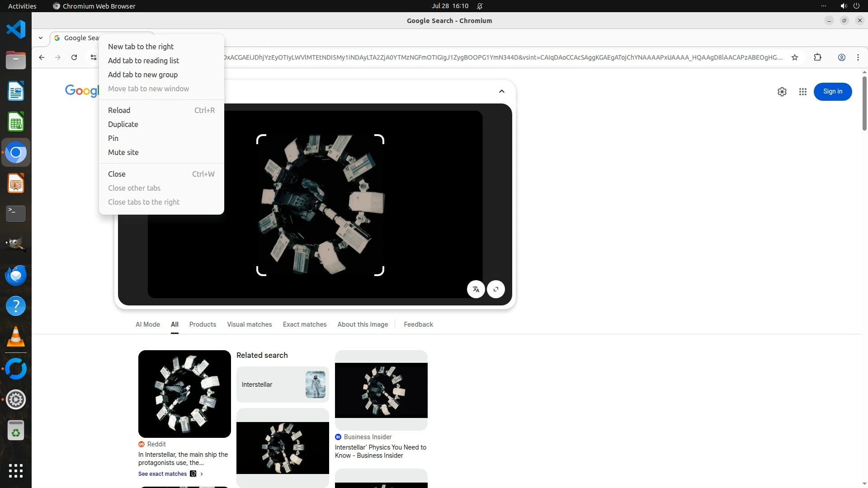The image size is (868, 488).
Task: Bookmark this page with star icon
Action: (795, 57)
